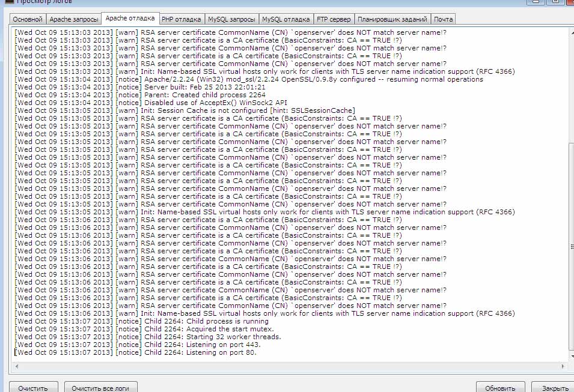Select the Apache отладка tab

click(x=130, y=19)
